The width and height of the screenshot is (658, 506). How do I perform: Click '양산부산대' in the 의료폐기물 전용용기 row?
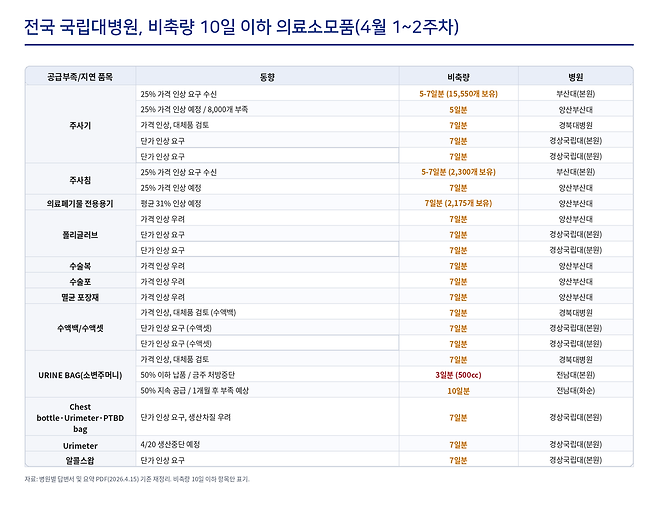coord(576,203)
